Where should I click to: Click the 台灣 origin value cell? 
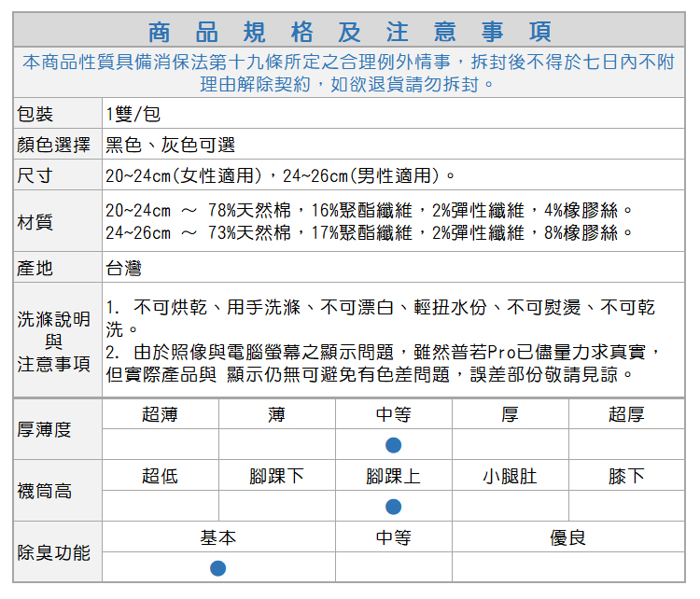[123, 269]
